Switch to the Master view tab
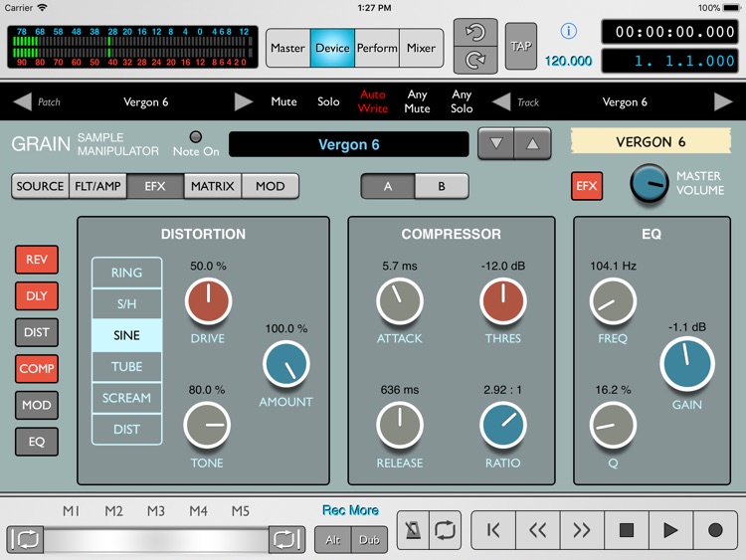Image resolution: width=746 pixels, height=560 pixels. pos(287,48)
